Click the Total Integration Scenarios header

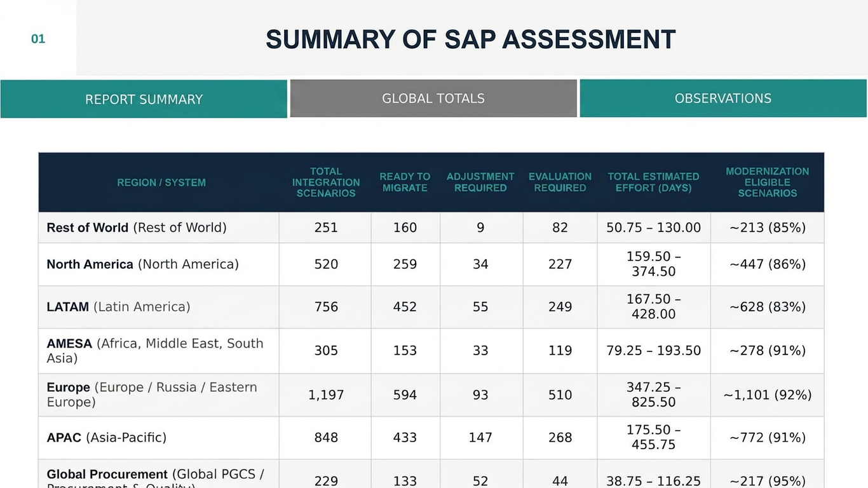click(x=326, y=182)
